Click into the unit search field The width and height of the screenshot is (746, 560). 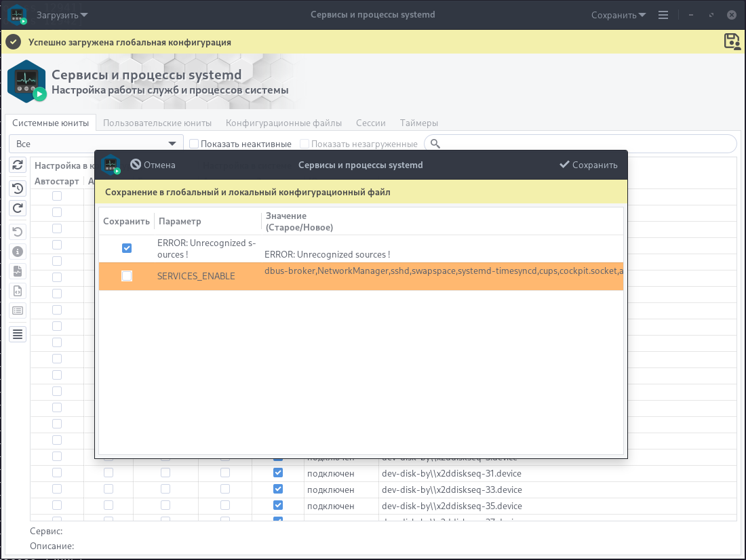pos(581,144)
